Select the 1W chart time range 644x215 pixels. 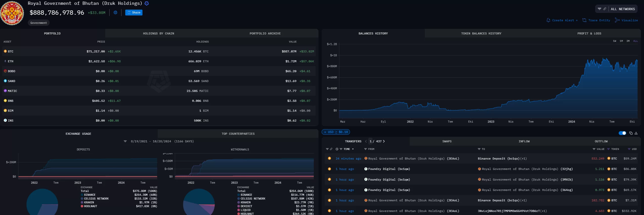point(614,41)
